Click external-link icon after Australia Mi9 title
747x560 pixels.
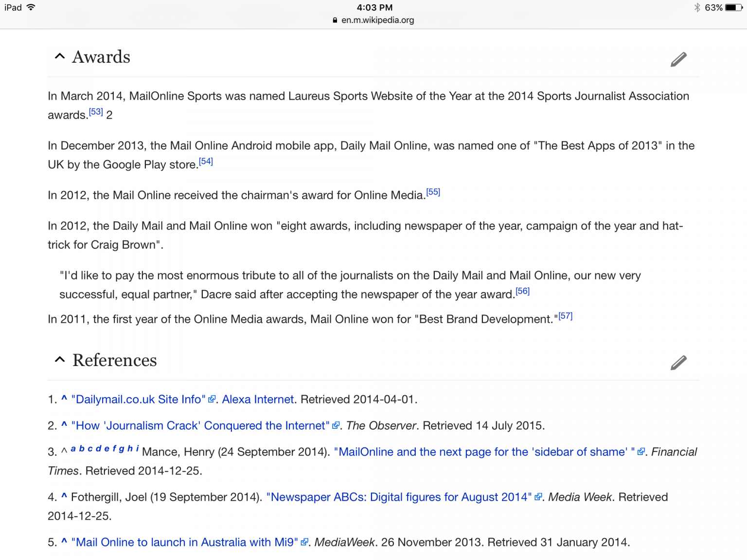click(x=304, y=542)
